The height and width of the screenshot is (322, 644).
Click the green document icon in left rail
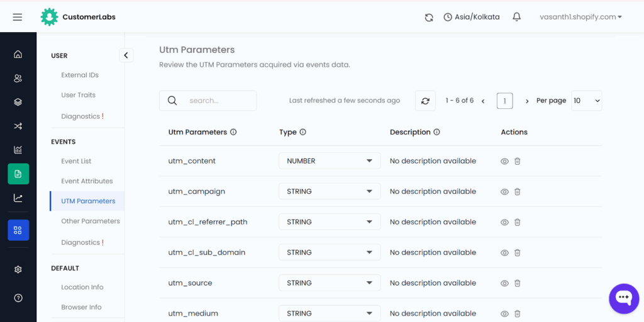18,174
